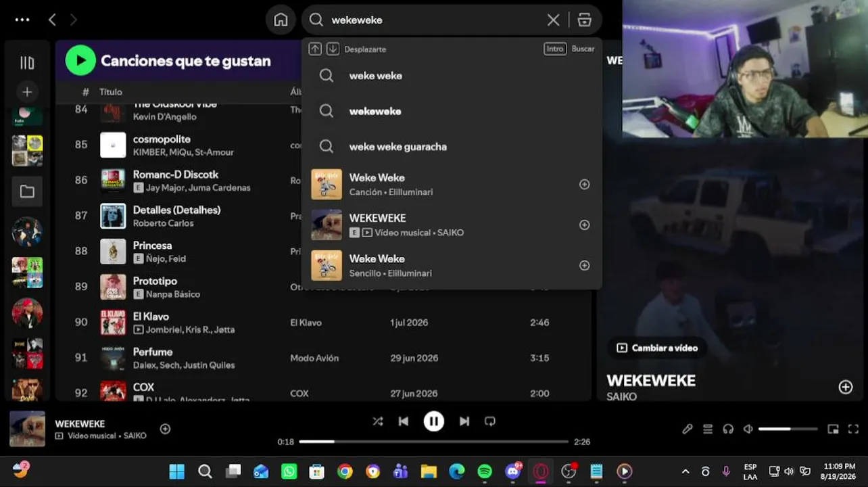Open Google Chrome from the taskbar
868x487 pixels.
pos(345,471)
